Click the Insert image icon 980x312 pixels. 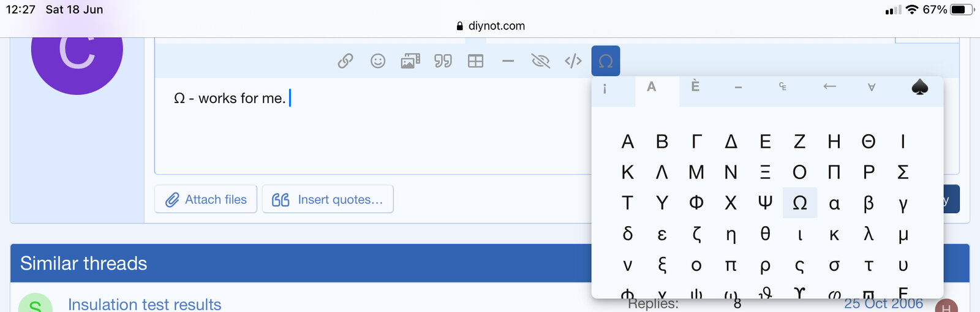[410, 61]
